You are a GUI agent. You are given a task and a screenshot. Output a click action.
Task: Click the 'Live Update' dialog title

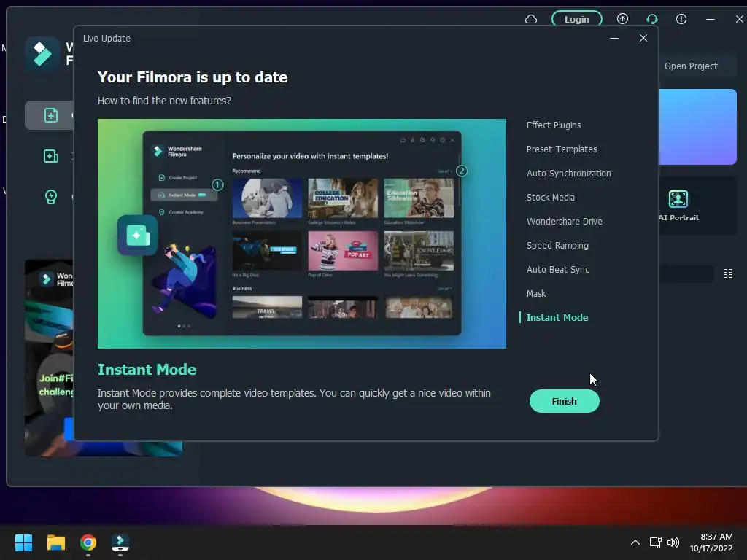(x=107, y=38)
